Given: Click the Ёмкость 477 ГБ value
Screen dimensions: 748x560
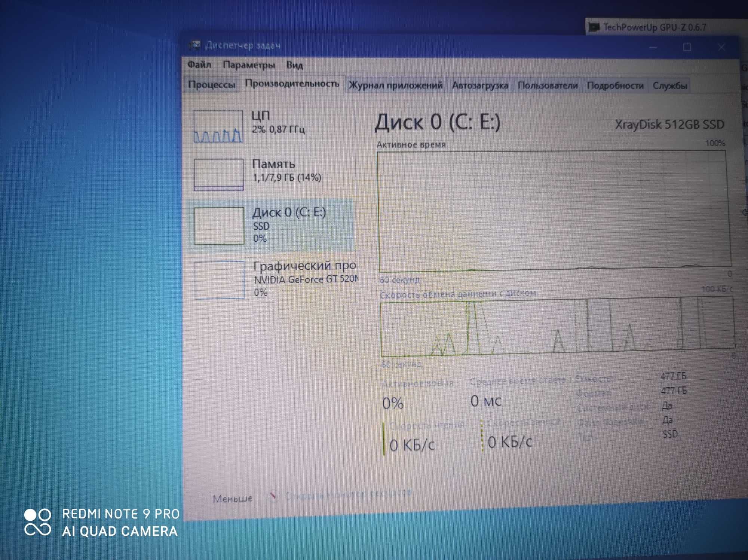Looking at the screenshot, I should [x=673, y=376].
